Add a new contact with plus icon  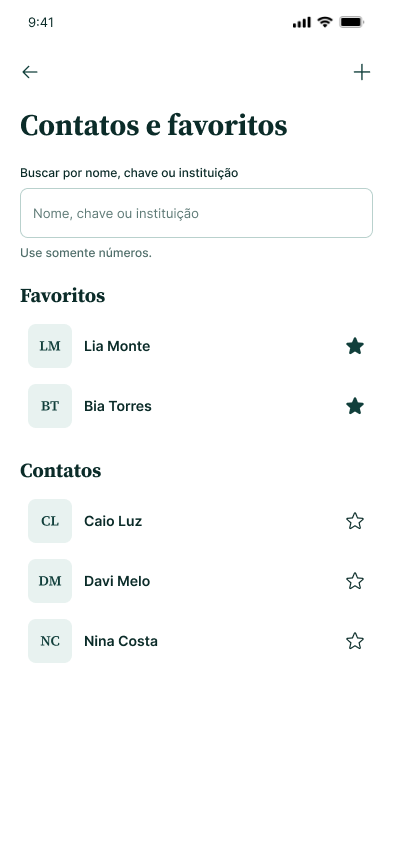[x=361, y=72]
